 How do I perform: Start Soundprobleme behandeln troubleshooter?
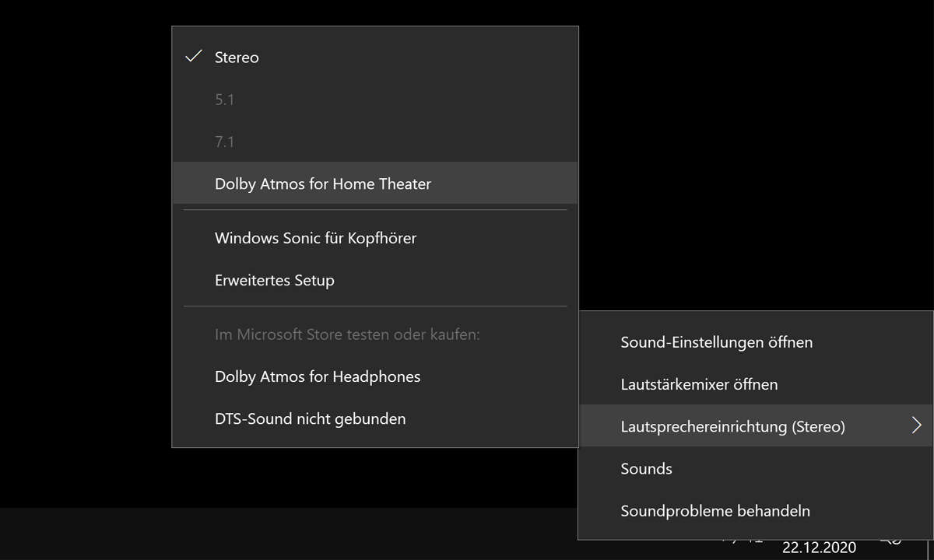(x=756, y=510)
